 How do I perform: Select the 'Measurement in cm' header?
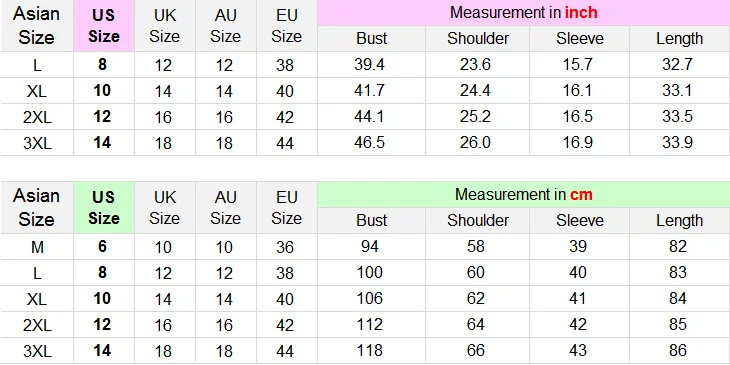click(524, 195)
